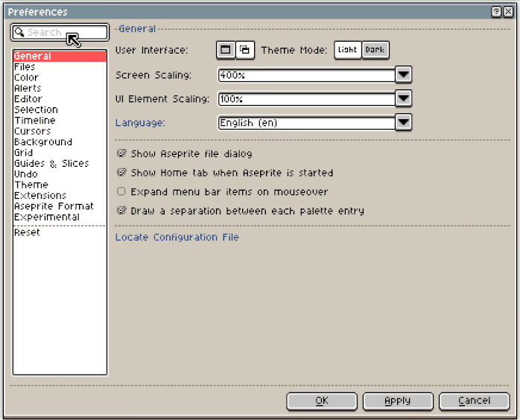Expand the UI Element Scaling dropdown
The image size is (520, 420).
tap(403, 98)
